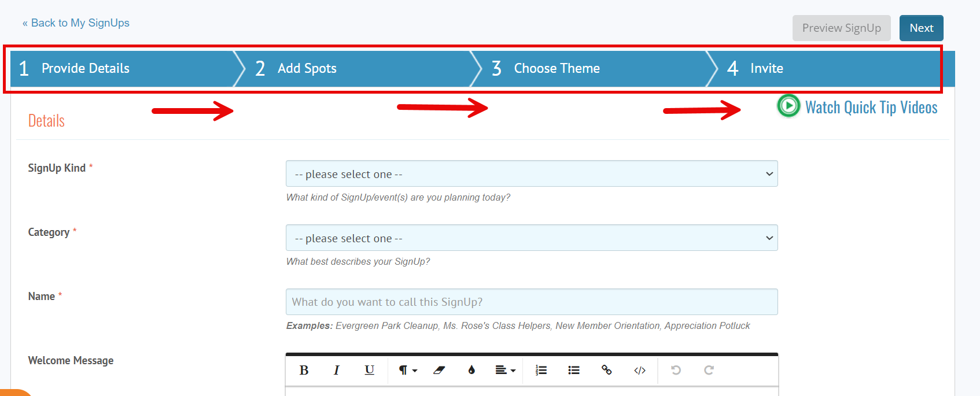
Task: Click the undo arrow in editor
Action: tap(676, 371)
